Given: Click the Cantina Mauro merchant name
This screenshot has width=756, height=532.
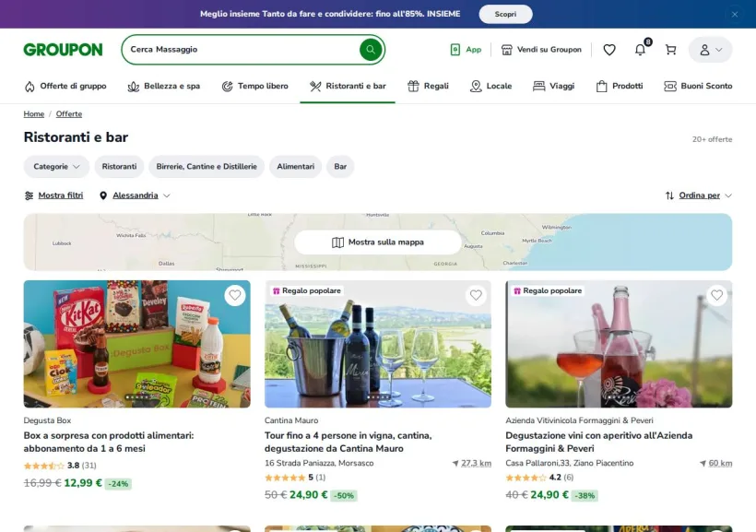Looking at the screenshot, I should point(291,420).
